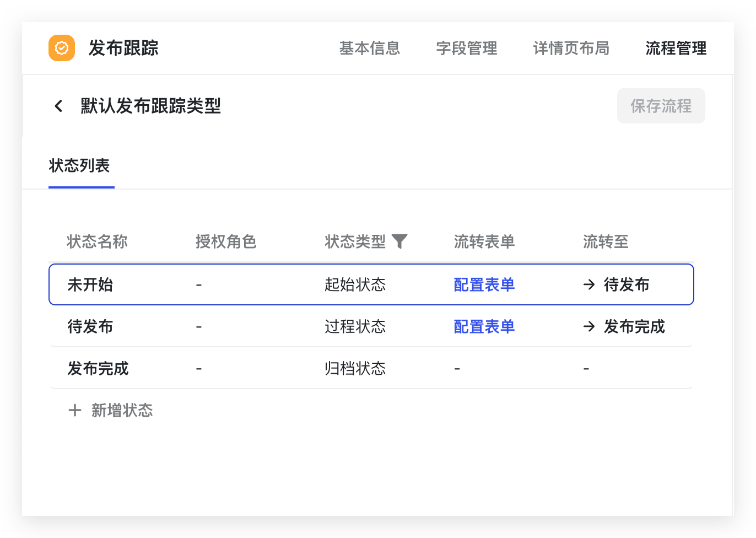Click the 新增状态 button text
Viewport: 756px width, 538px height.
click(x=122, y=410)
